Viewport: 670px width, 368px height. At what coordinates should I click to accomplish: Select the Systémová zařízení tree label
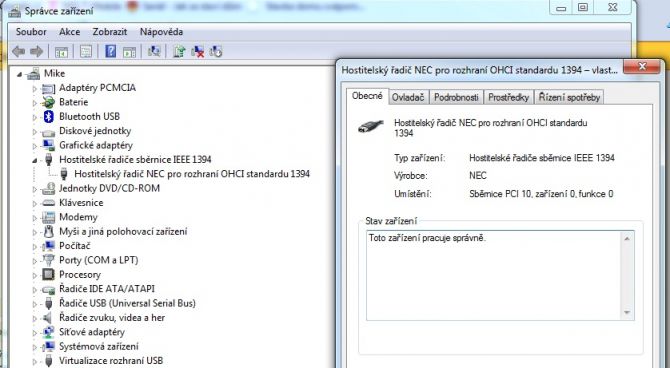tap(99, 346)
